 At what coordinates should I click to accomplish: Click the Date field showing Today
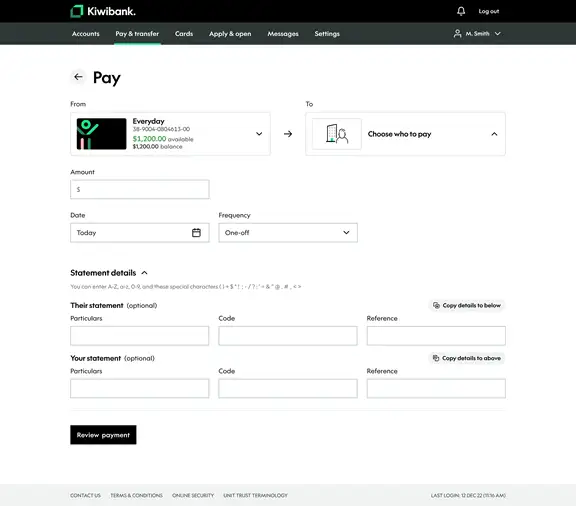click(x=140, y=233)
